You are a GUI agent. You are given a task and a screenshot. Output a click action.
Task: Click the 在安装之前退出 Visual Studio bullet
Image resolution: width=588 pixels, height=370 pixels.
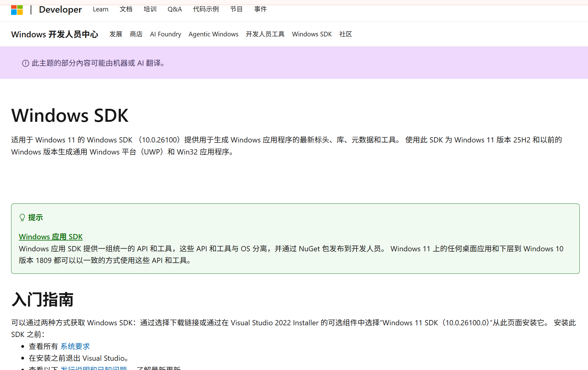coord(79,358)
